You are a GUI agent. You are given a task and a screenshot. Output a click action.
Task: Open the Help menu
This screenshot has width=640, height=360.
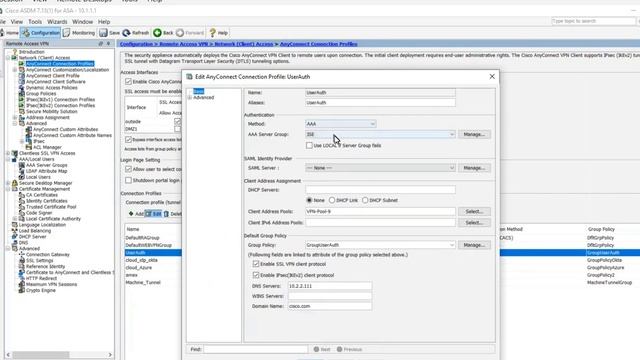coord(104,22)
